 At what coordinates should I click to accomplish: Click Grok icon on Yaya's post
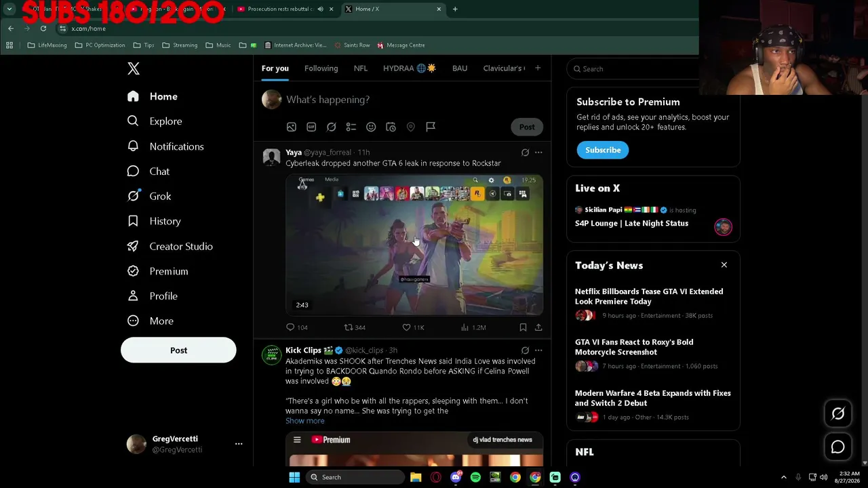(x=525, y=152)
